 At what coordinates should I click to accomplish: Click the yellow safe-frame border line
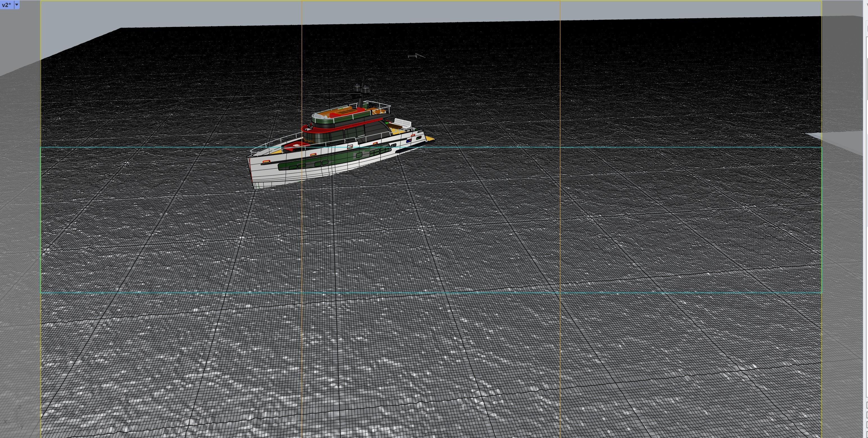point(40,236)
